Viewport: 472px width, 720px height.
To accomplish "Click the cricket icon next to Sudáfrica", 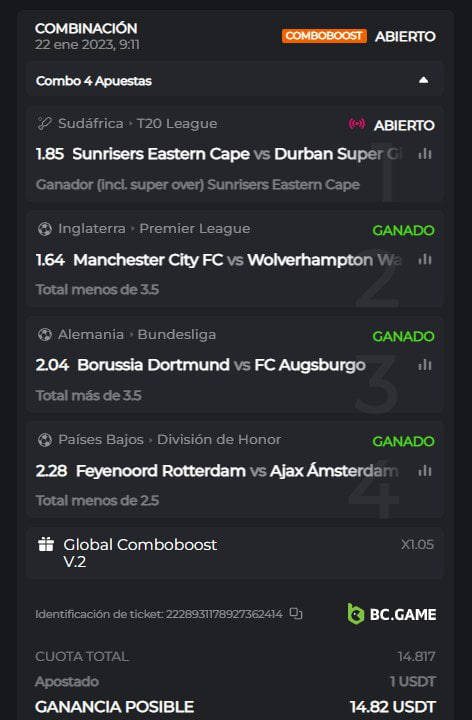I will tap(45, 124).
